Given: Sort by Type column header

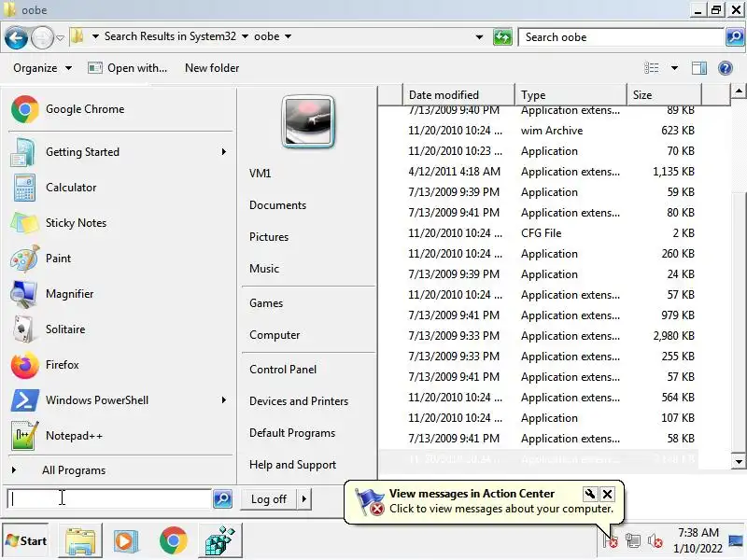Looking at the screenshot, I should [571, 95].
